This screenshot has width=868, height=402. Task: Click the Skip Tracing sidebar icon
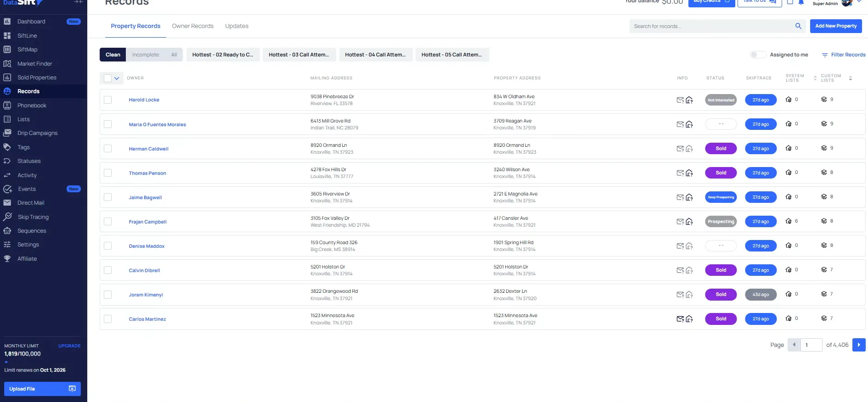(x=7, y=217)
